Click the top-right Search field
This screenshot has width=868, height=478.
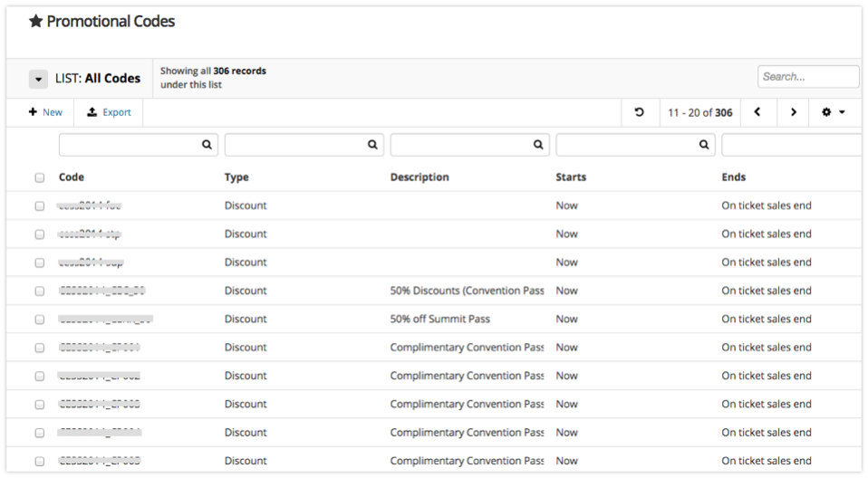[807, 77]
